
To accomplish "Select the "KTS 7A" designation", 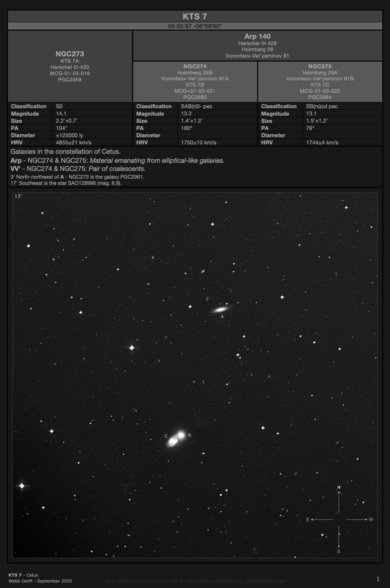I will 70,61.
